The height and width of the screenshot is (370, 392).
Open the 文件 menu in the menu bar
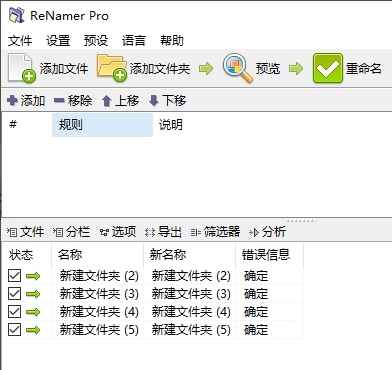(20, 41)
